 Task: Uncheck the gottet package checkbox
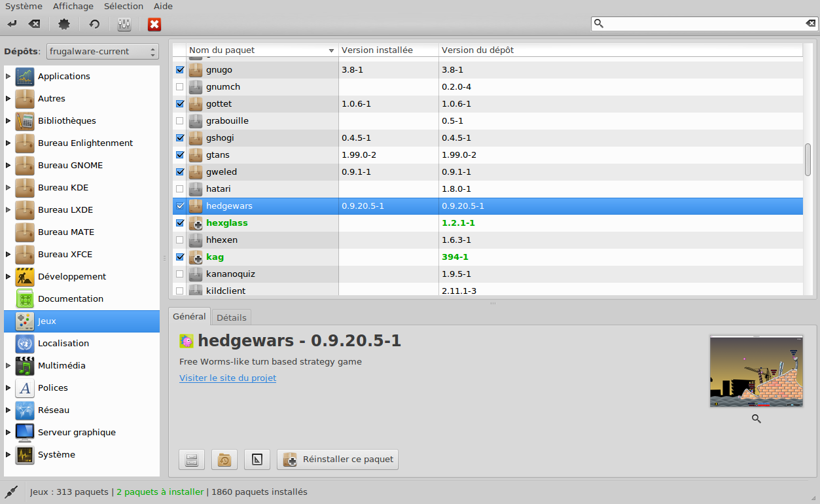(180, 104)
